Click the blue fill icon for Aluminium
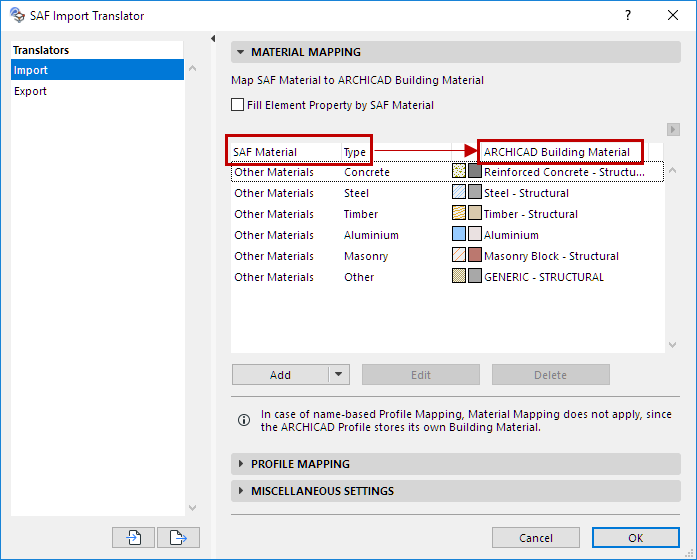The width and height of the screenshot is (697, 560). pyautogui.click(x=459, y=233)
